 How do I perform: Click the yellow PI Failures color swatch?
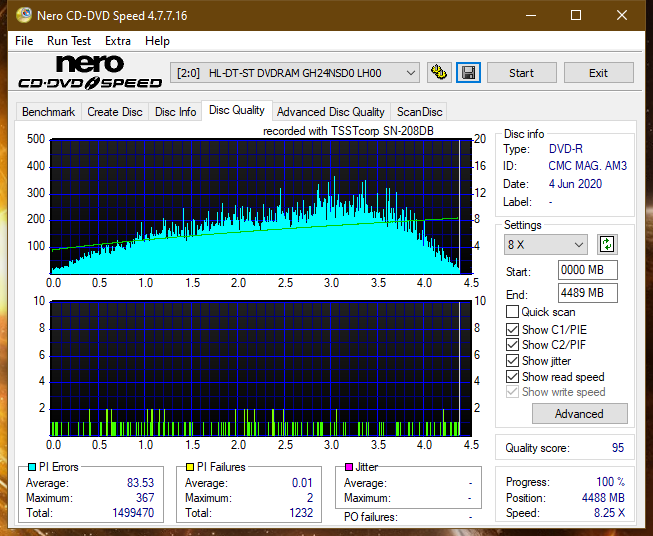pyautogui.click(x=190, y=467)
